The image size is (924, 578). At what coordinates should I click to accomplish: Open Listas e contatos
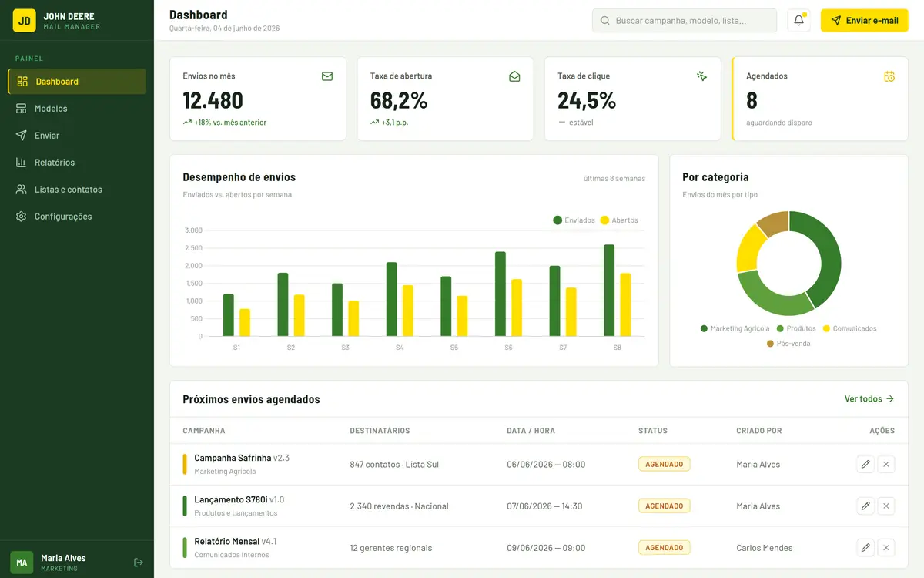77,190
